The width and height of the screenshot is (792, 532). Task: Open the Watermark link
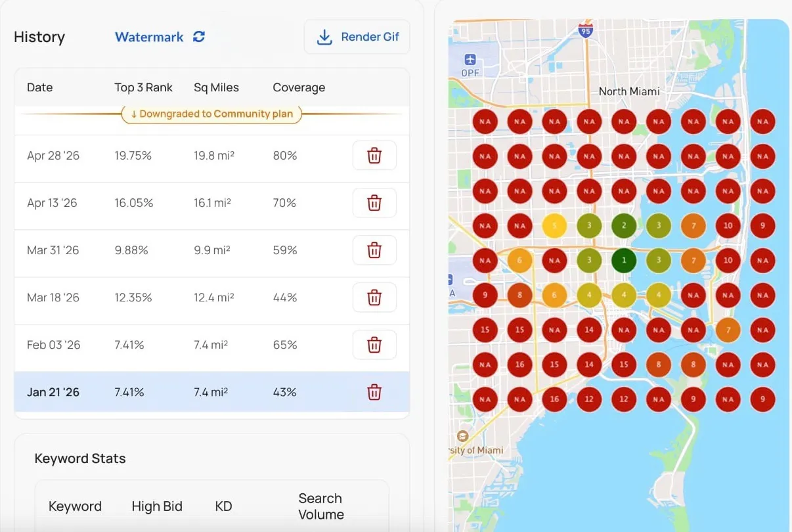[x=149, y=37]
